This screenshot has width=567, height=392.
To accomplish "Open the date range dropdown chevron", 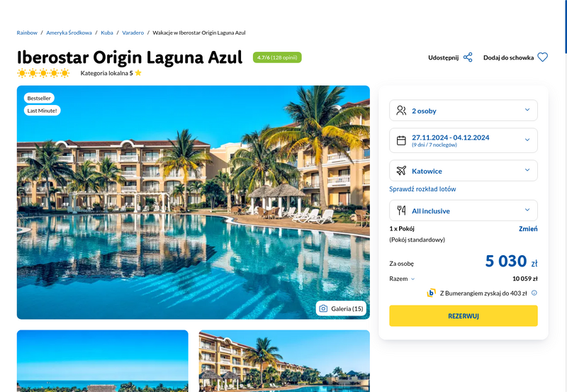I will pyautogui.click(x=527, y=140).
